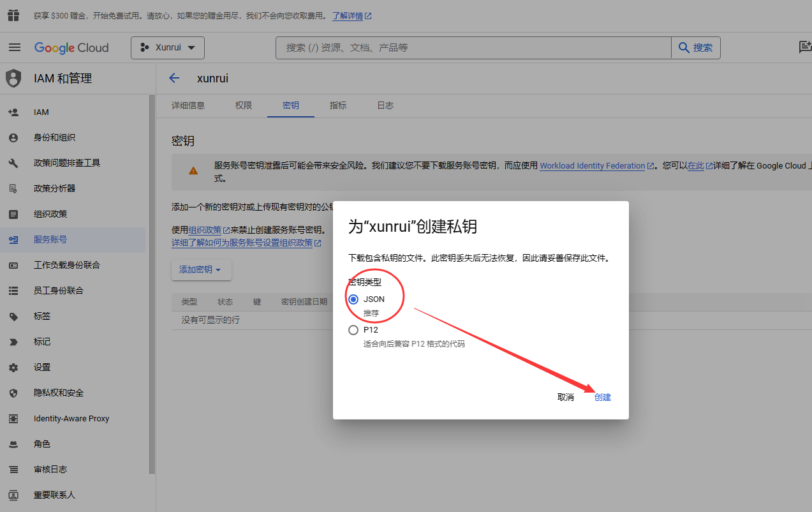Screen dimensions: 812x512
Task: Click the Google Cloud logo
Action: pos(71,48)
